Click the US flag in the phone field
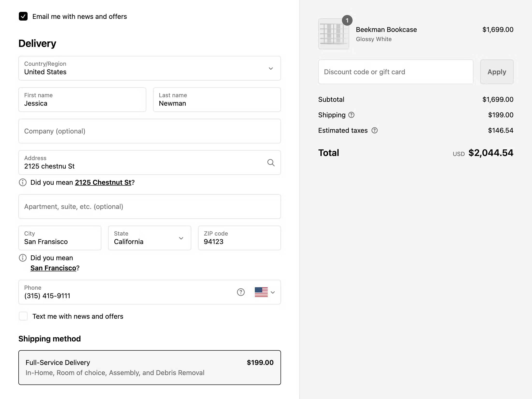The image size is (532, 399). (x=261, y=292)
